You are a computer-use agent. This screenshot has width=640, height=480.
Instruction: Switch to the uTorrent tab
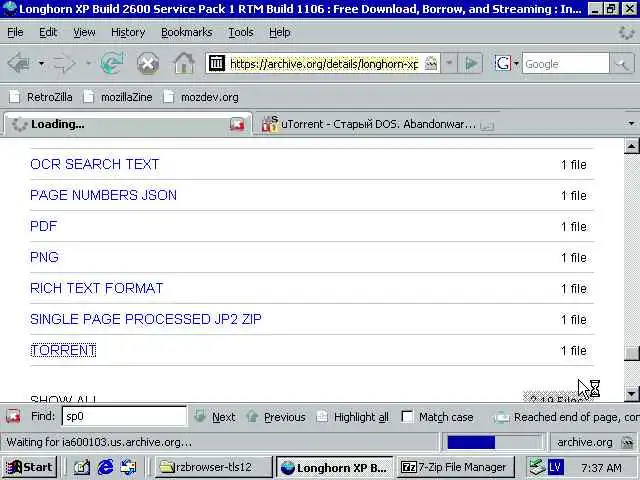[x=378, y=124]
